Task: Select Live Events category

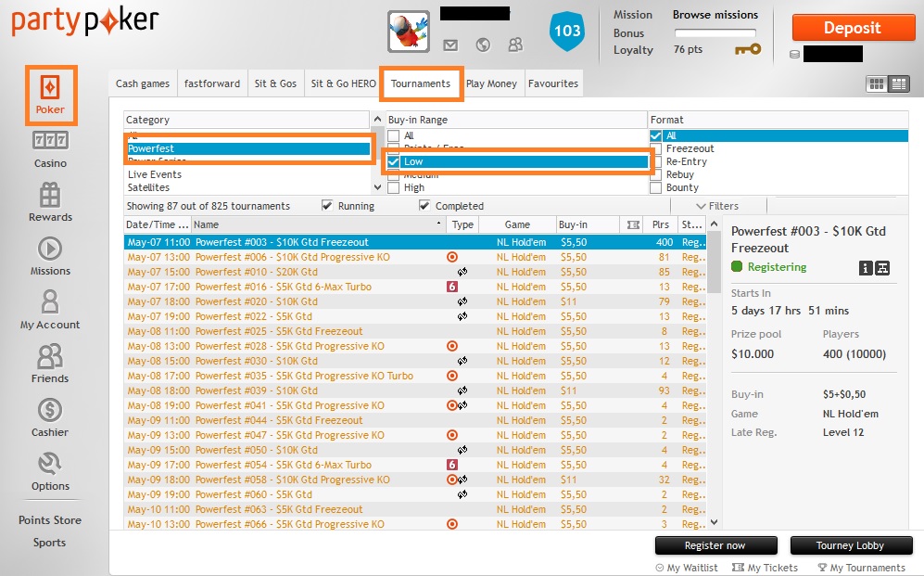Action: click(x=155, y=174)
